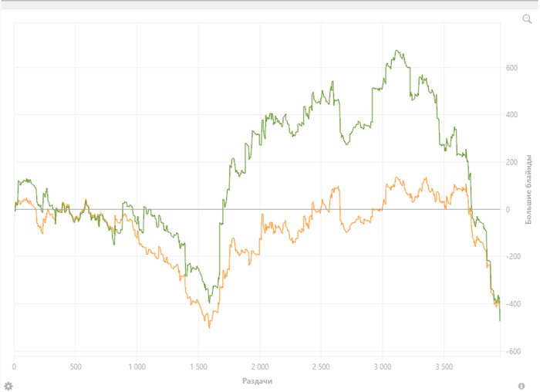The height and width of the screenshot is (392, 540).
Task: Click the "1 500" x-axis label
Action: tap(198, 366)
